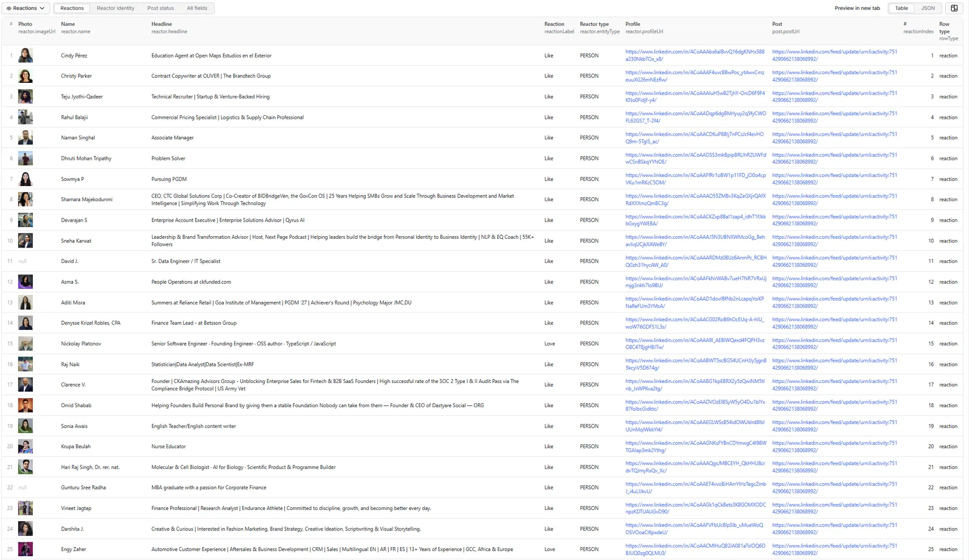Open Omid Shabab's LinkedIn profile link
969x560 pixels.
695,406
